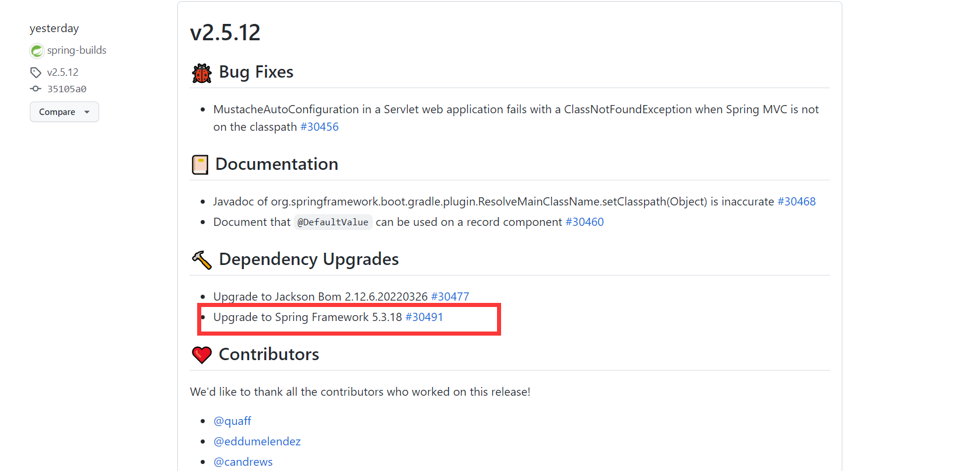Click the hammer Dependency Upgrades icon
The height and width of the screenshot is (471, 980).
202,260
